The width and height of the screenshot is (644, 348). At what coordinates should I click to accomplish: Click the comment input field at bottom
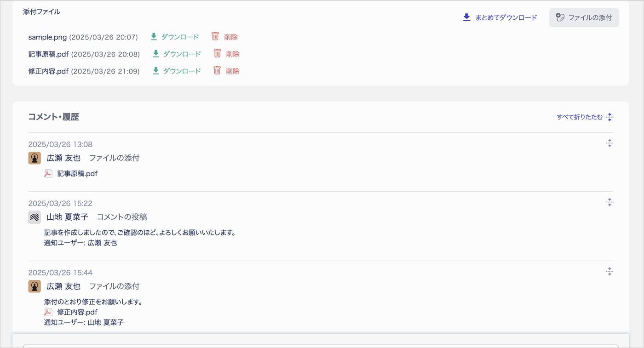point(321,346)
